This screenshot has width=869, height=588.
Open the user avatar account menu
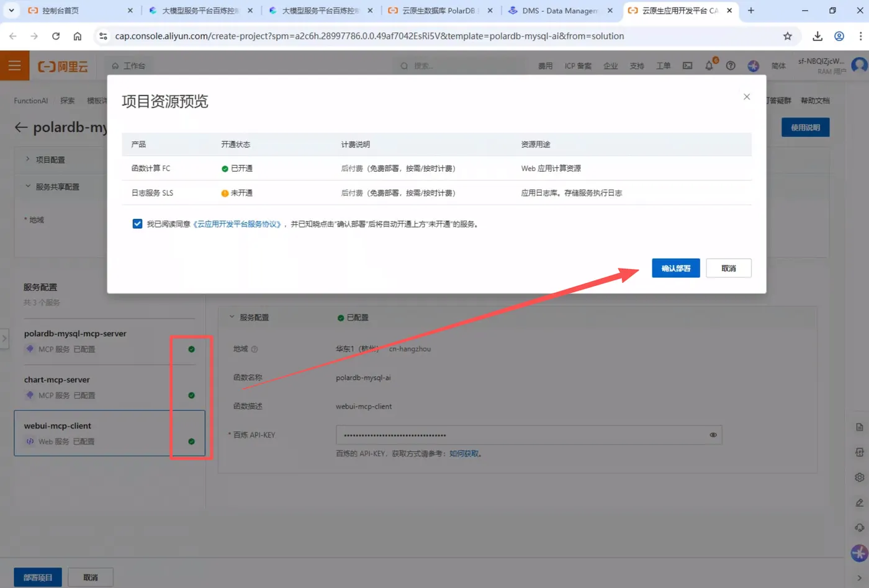tap(860, 65)
